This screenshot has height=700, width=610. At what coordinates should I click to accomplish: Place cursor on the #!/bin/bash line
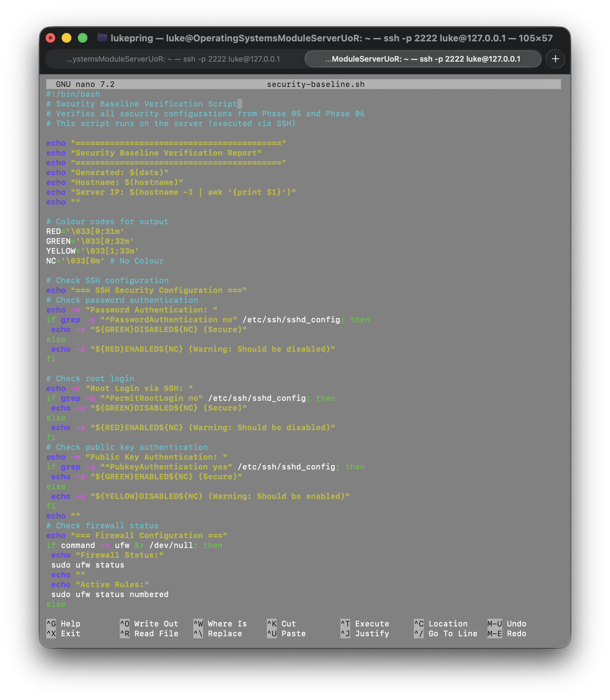[73, 94]
